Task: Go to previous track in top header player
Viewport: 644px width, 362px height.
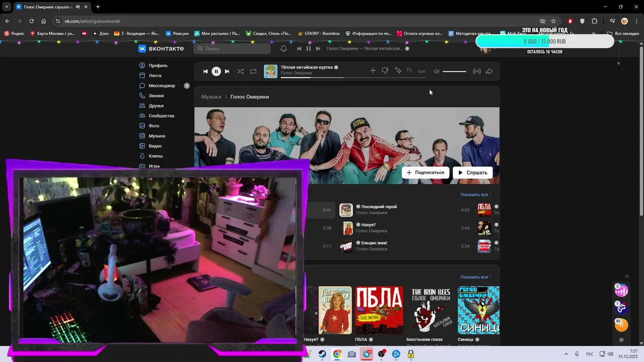Action: click(x=299, y=48)
